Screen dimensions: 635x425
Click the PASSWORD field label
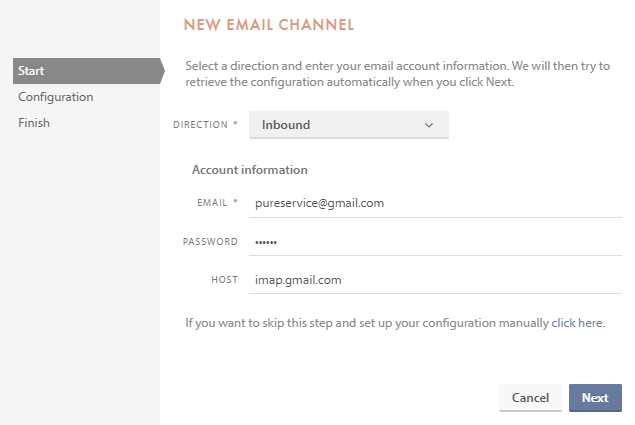210,242
